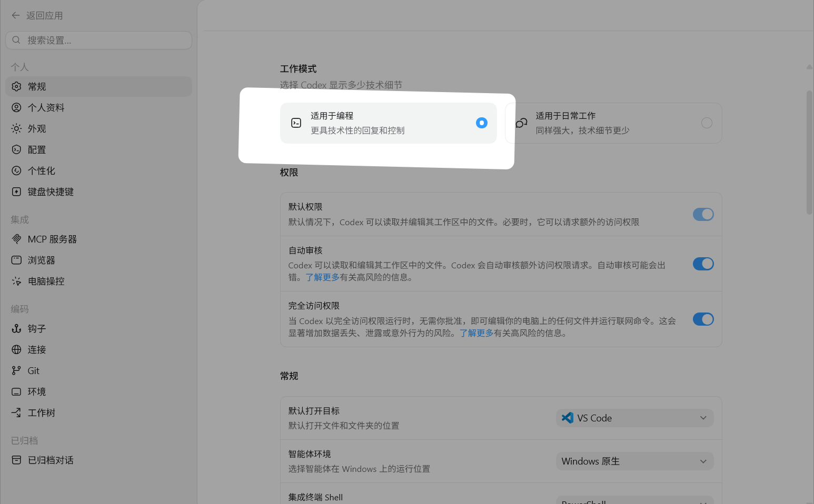Click the worktree icon beside 工作树
The image size is (814, 504).
16,412
